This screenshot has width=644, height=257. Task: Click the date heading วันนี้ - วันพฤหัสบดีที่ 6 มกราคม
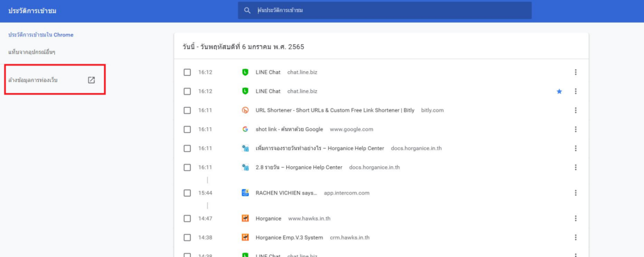tap(243, 47)
